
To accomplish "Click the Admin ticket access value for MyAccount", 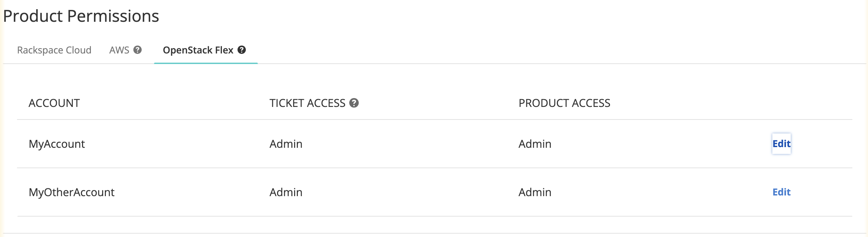I will tap(286, 144).
